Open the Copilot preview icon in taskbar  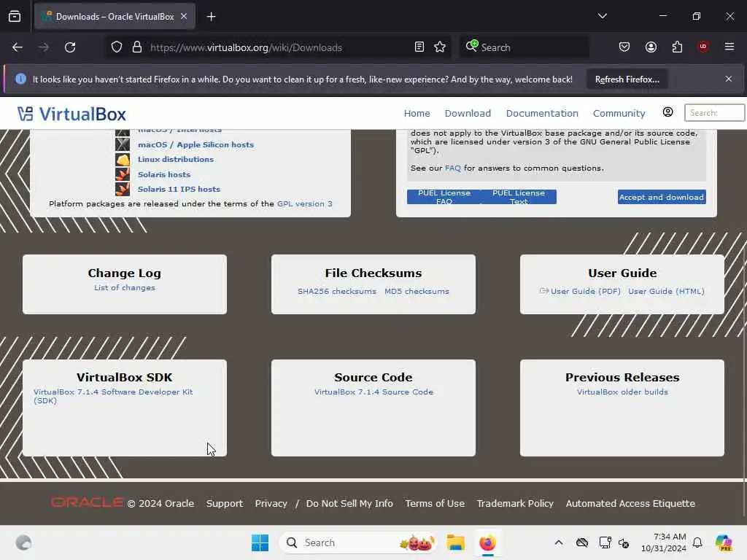click(x=724, y=542)
